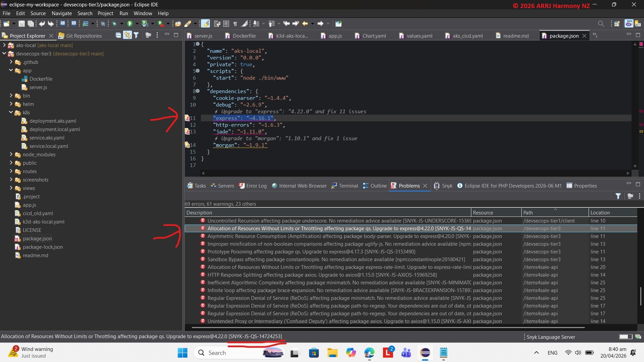Expand the aks-local project
The width and height of the screenshot is (644, 362).
click(4, 45)
